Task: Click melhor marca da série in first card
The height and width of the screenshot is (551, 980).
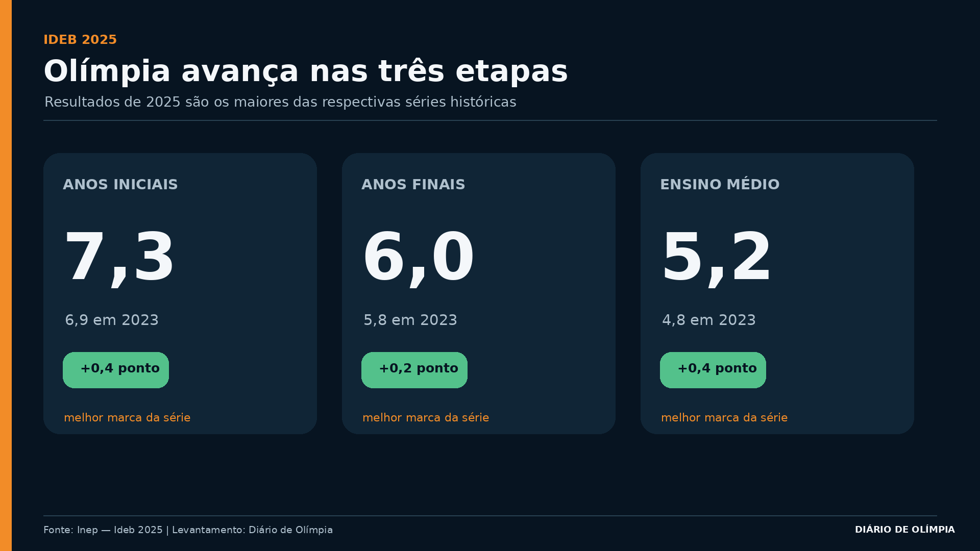Action: coord(127,418)
